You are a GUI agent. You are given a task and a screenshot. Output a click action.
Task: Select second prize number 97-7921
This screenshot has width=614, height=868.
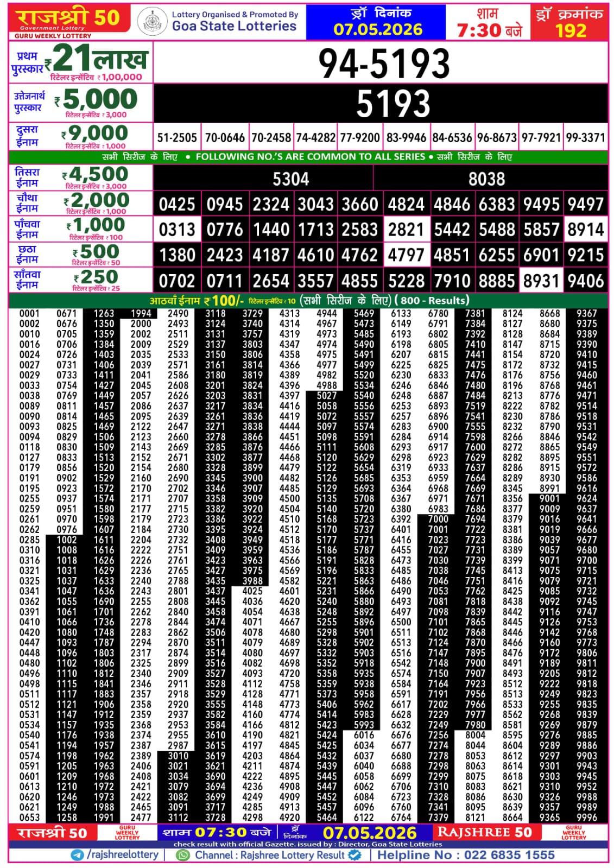(x=541, y=138)
